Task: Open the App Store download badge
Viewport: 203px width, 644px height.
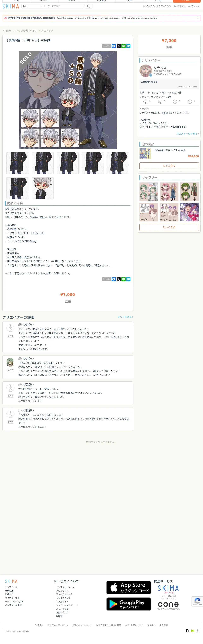Action: tap(128, 587)
